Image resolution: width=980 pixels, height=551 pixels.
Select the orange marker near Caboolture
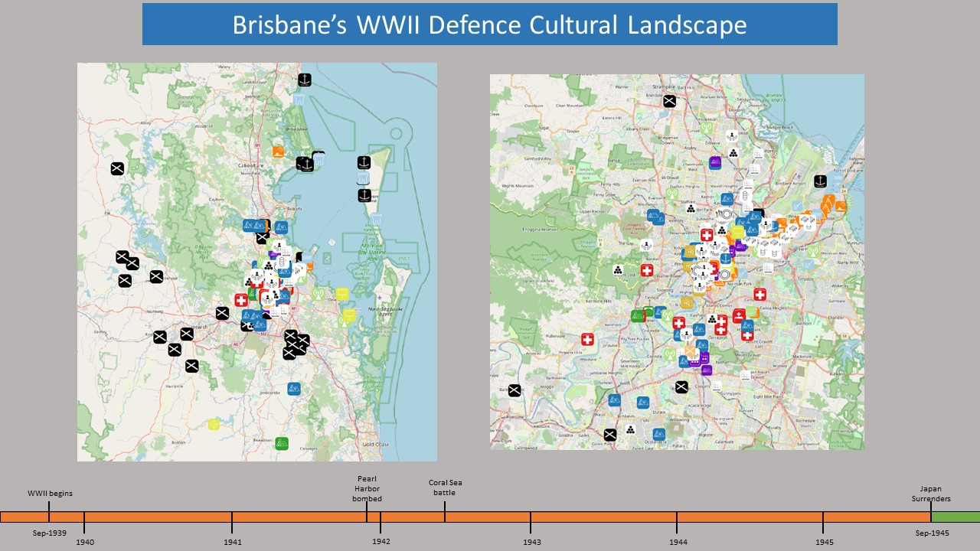point(279,151)
